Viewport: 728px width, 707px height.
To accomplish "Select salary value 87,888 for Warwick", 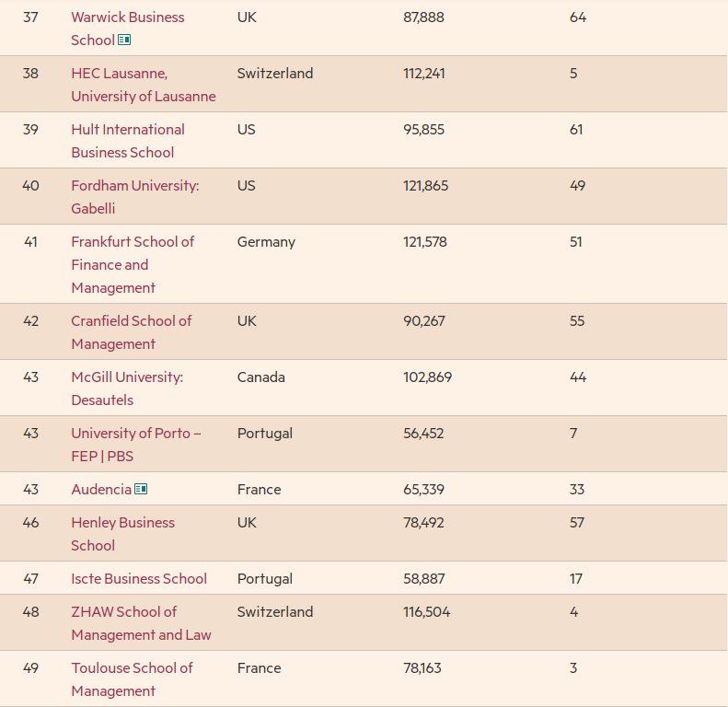I will tap(423, 17).
